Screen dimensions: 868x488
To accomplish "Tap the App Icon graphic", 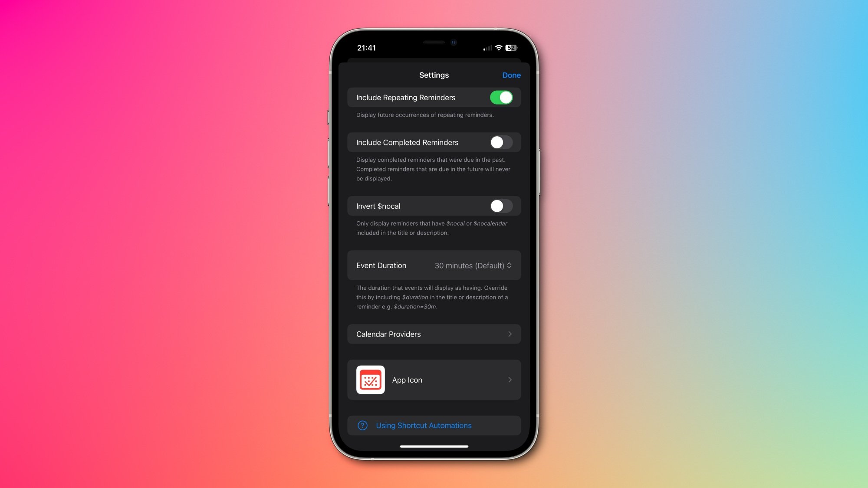I will point(370,380).
